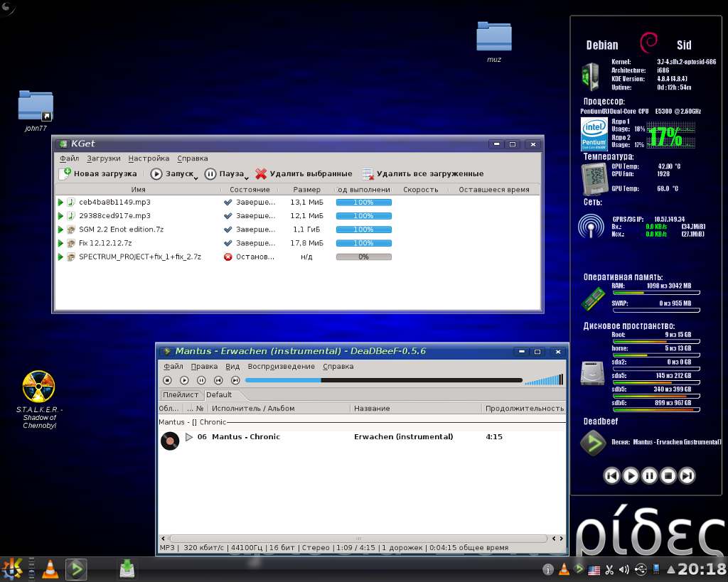Click the DeaDBeeF volume bar

click(544, 379)
